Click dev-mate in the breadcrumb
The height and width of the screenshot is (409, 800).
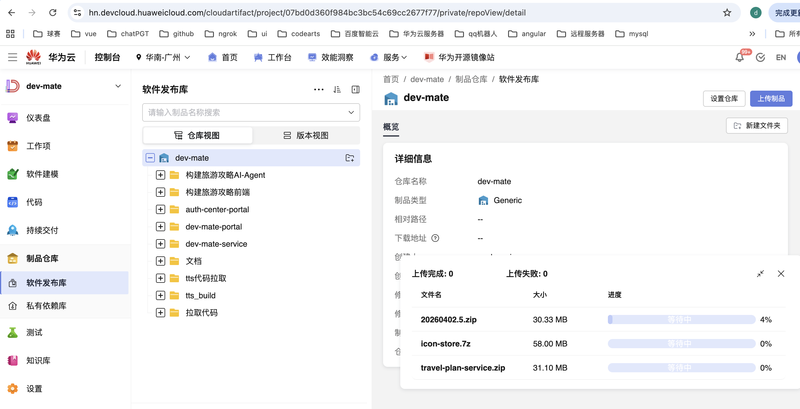click(427, 80)
